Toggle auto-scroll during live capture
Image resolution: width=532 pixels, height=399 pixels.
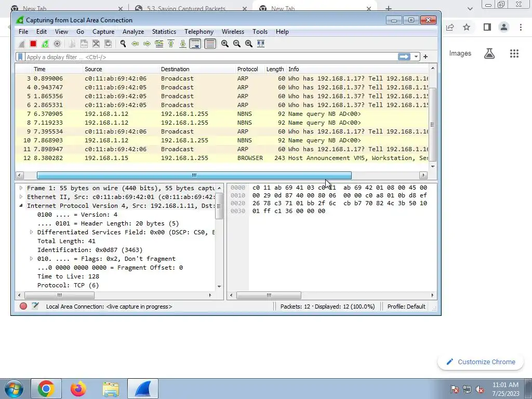pos(195,44)
